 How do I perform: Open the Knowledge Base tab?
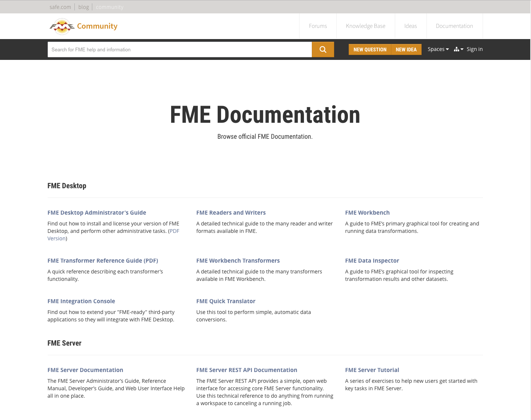[365, 26]
